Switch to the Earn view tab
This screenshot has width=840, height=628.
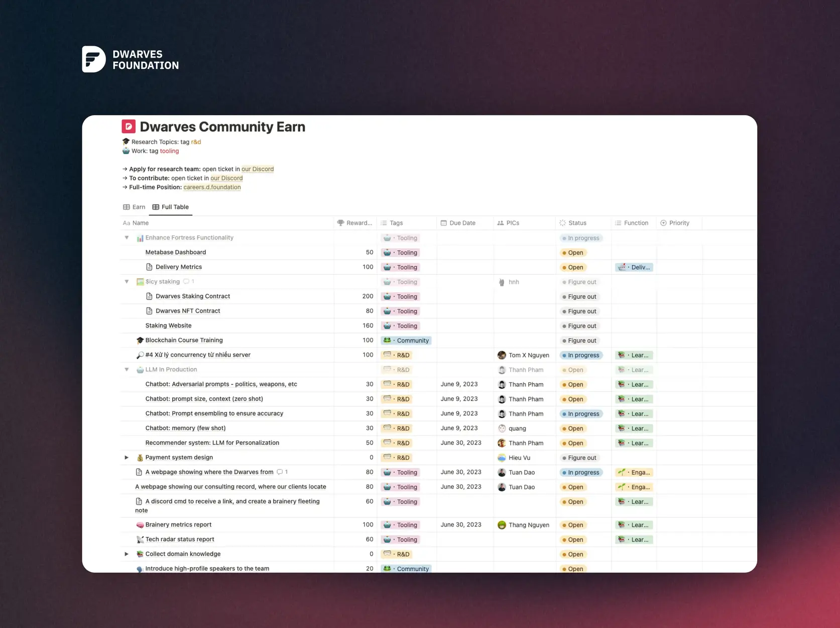pyautogui.click(x=134, y=207)
